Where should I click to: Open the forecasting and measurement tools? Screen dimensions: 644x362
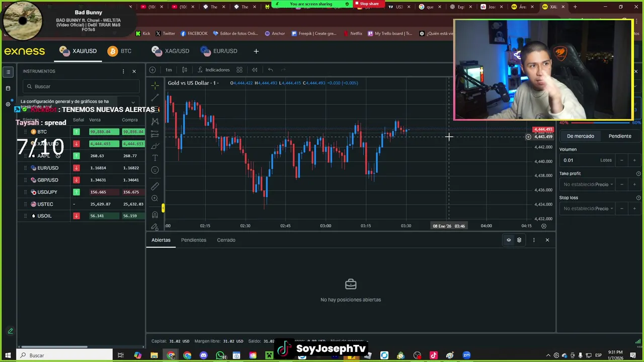click(155, 134)
